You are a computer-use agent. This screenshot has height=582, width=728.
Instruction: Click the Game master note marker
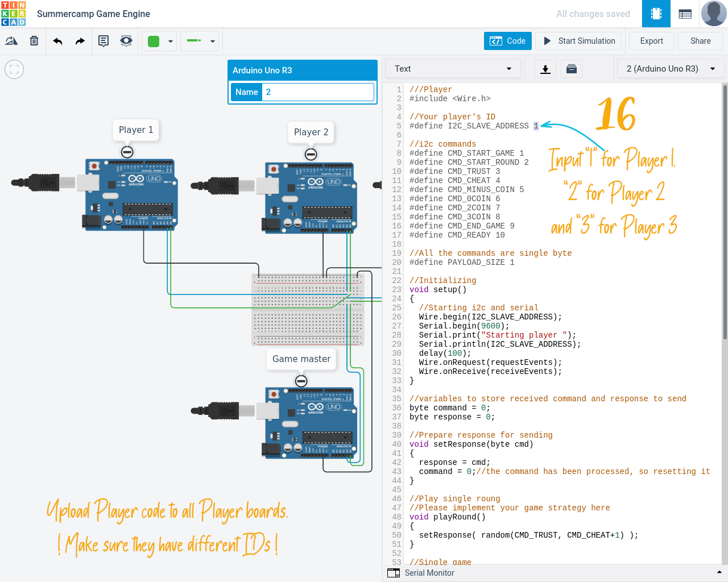point(301,381)
